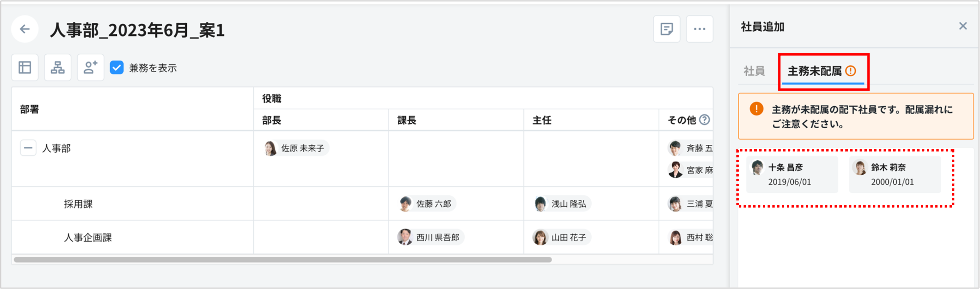Select the 鈴木 莉奈 employee card
The width and height of the screenshot is (980, 289).
point(894,174)
